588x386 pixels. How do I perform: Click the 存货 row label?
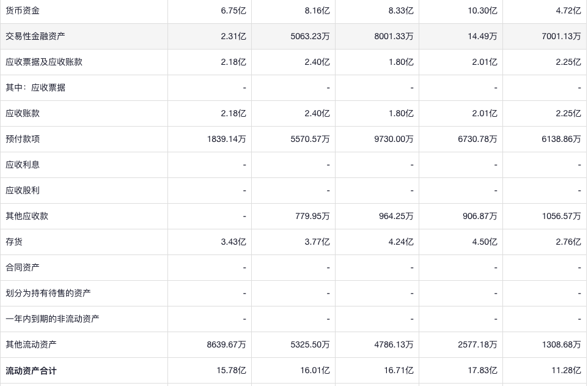14,242
